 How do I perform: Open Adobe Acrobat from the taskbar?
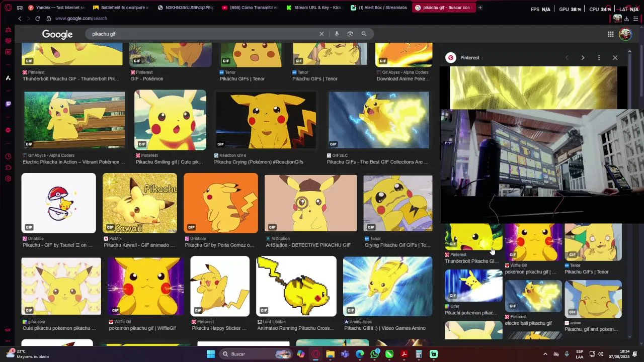(404, 354)
